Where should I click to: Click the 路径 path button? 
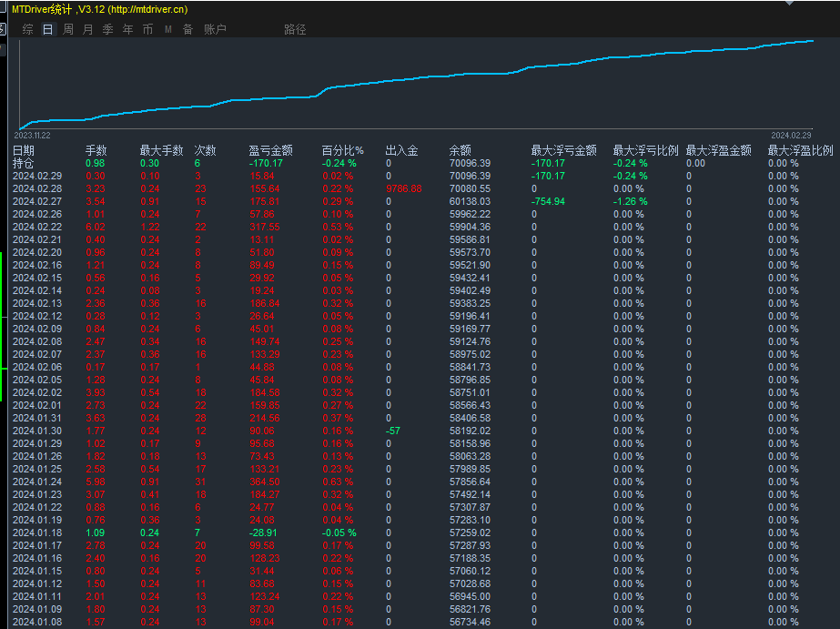295,29
